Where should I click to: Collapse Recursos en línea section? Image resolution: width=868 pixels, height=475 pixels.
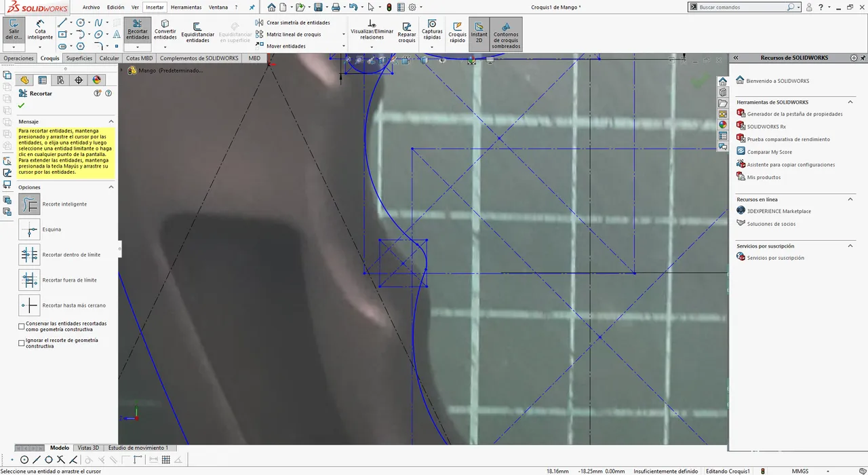point(850,199)
